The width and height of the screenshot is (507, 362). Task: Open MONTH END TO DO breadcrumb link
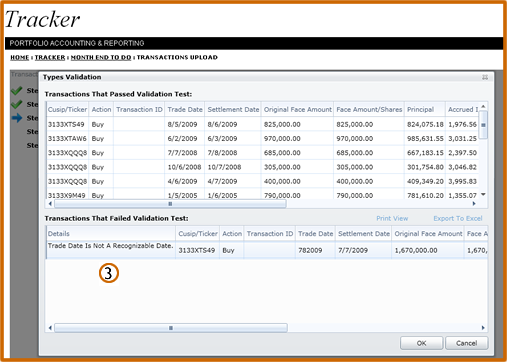click(x=101, y=57)
